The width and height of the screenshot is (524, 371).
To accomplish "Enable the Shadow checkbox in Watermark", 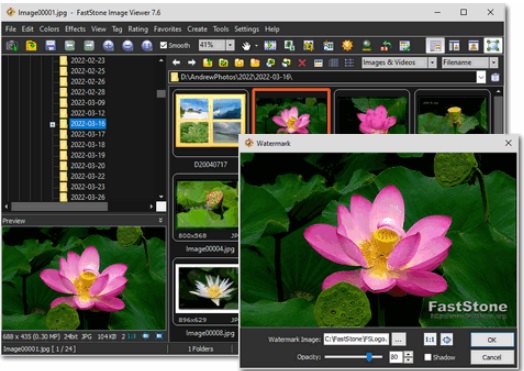I will click(428, 357).
